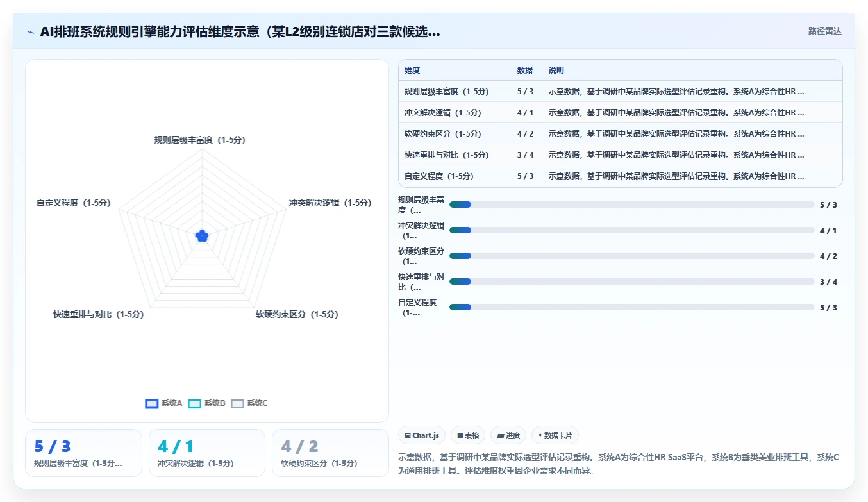The image size is (868, 502).
Task: Click the 自定义程度 progress bar
Action: [632, 307]
